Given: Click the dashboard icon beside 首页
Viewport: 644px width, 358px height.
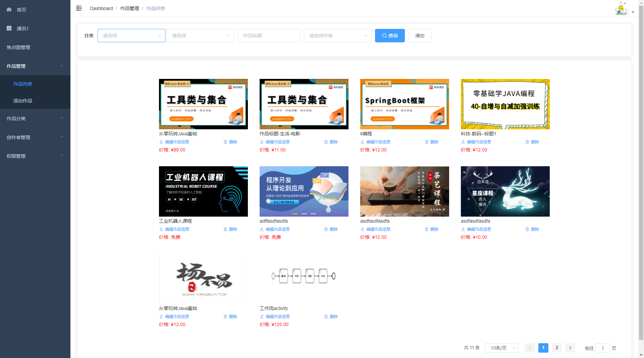Looking at the screenshot, I should (x=9, y=9).
